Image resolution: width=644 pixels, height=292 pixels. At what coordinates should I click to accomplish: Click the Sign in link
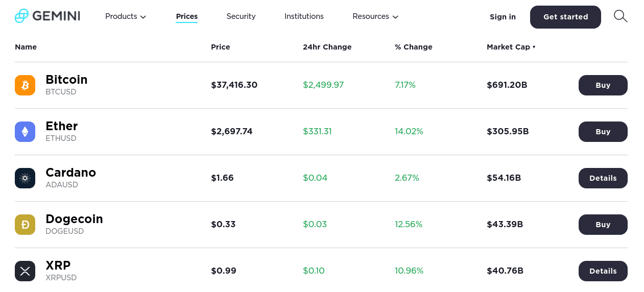pos(503,17)
